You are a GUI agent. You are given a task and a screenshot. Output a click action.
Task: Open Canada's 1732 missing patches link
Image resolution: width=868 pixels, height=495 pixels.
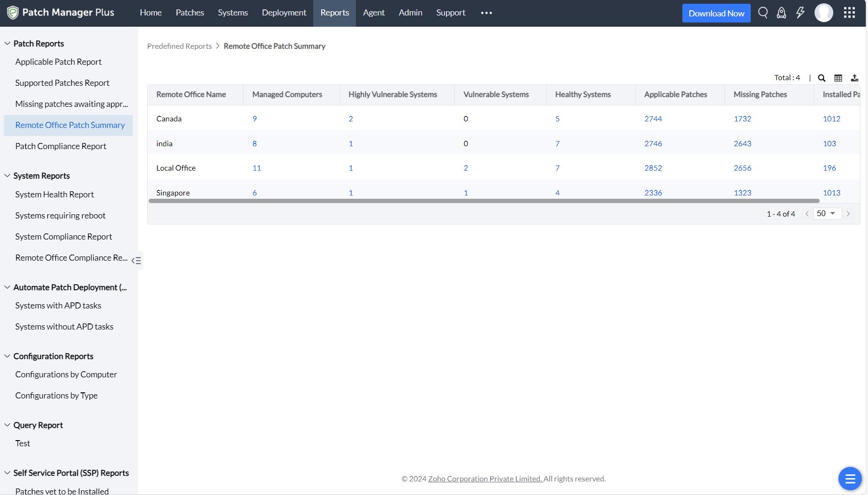coord(742,119)
